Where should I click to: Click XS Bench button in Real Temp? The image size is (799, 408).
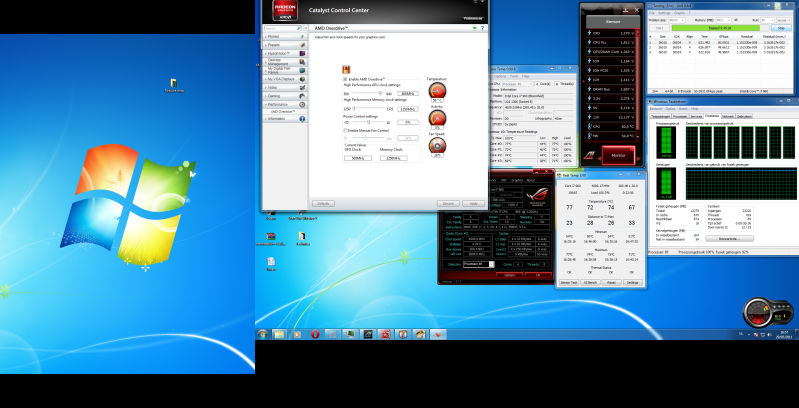point(590,282)
